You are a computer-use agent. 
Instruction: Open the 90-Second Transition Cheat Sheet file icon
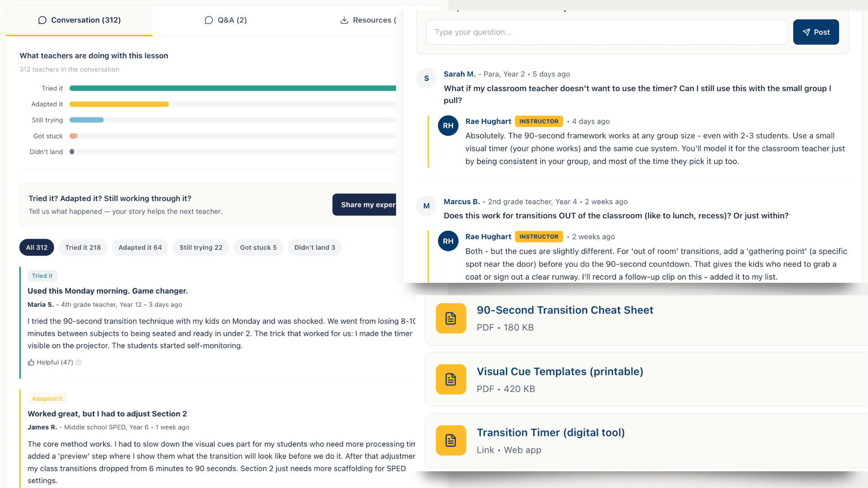tap(451, 319)
